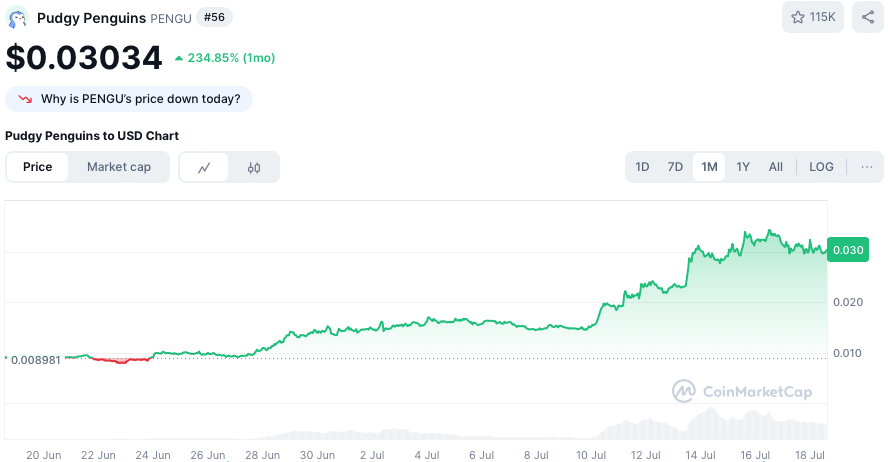Screen dimensions: 888x462
Task: Click the 6 Jul date label
Action: point(481,455)
